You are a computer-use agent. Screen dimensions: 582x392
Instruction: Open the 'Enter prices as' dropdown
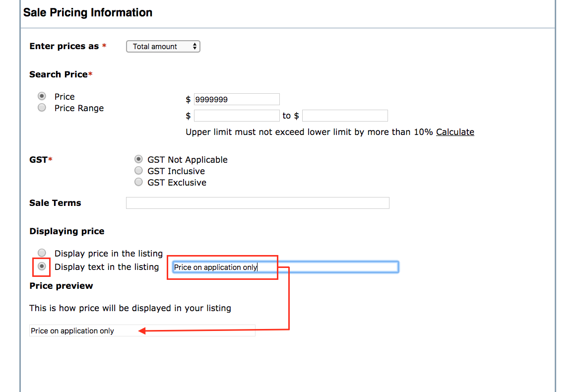(163, 46)
